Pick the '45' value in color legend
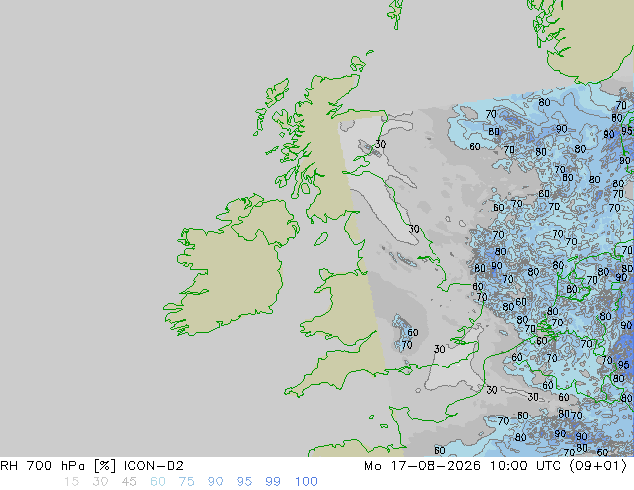Image resolution: width=634 pixels, height=490 pixels. [129, 482]
